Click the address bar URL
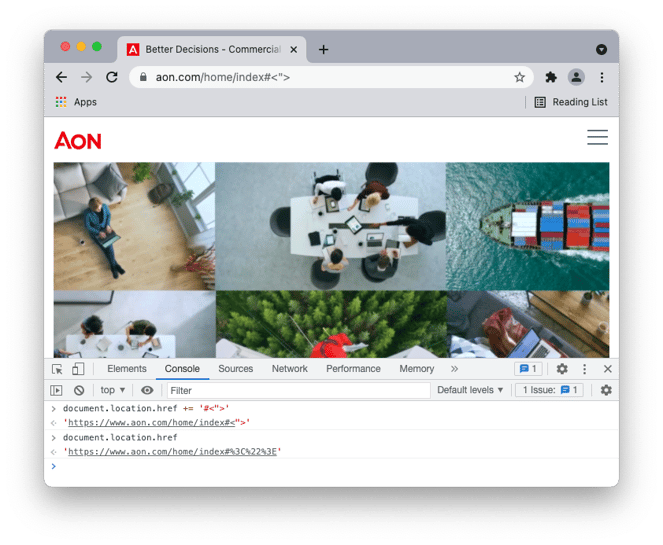 (x=223, y=77)
